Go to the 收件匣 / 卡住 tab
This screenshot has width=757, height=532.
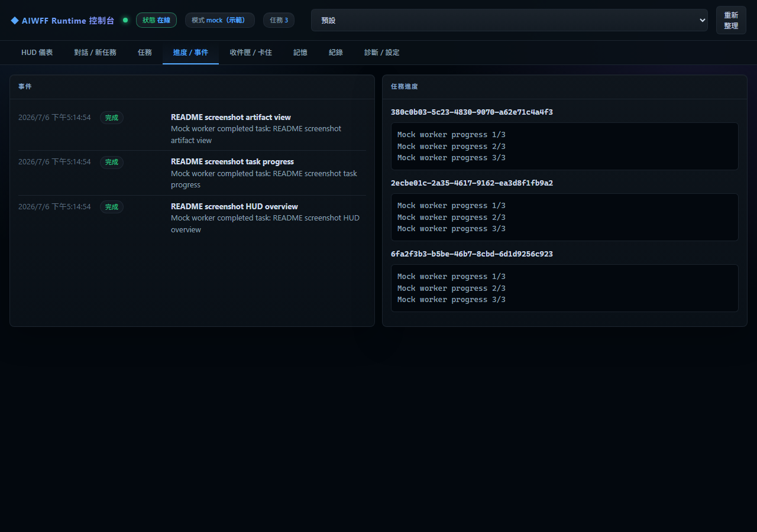coord(251,53)
